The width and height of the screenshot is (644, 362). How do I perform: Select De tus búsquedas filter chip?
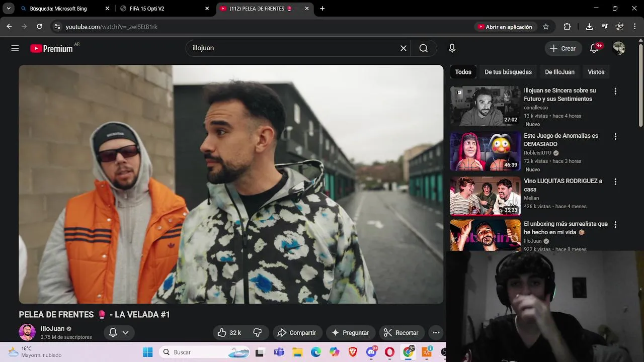508,72
